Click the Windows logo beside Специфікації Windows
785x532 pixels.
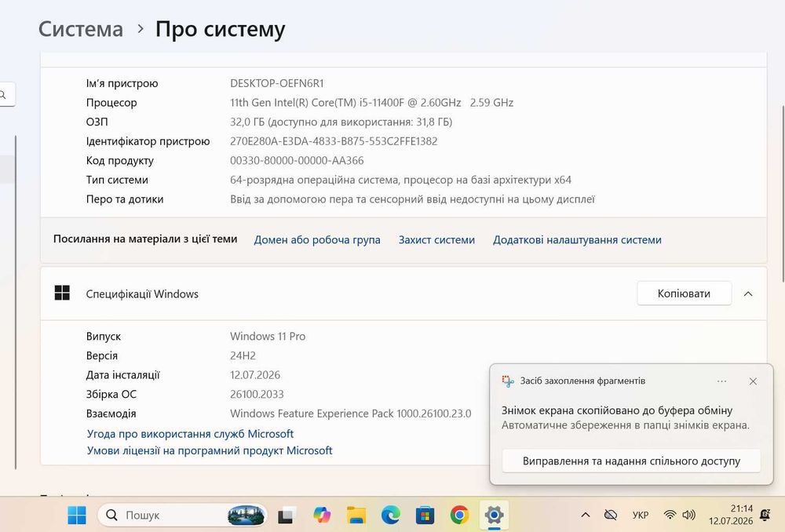coord(62,293)
